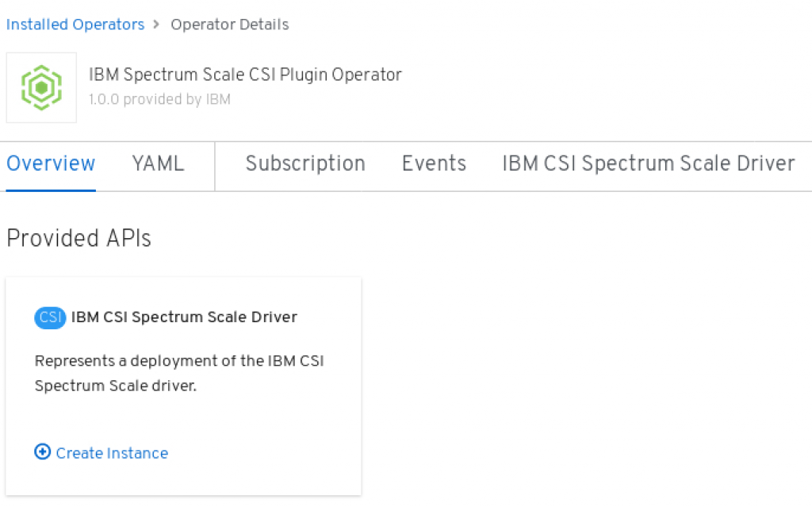Click the breadcrumb chevron separator arrow
The image size is (812, 507).
click(156, 25)
